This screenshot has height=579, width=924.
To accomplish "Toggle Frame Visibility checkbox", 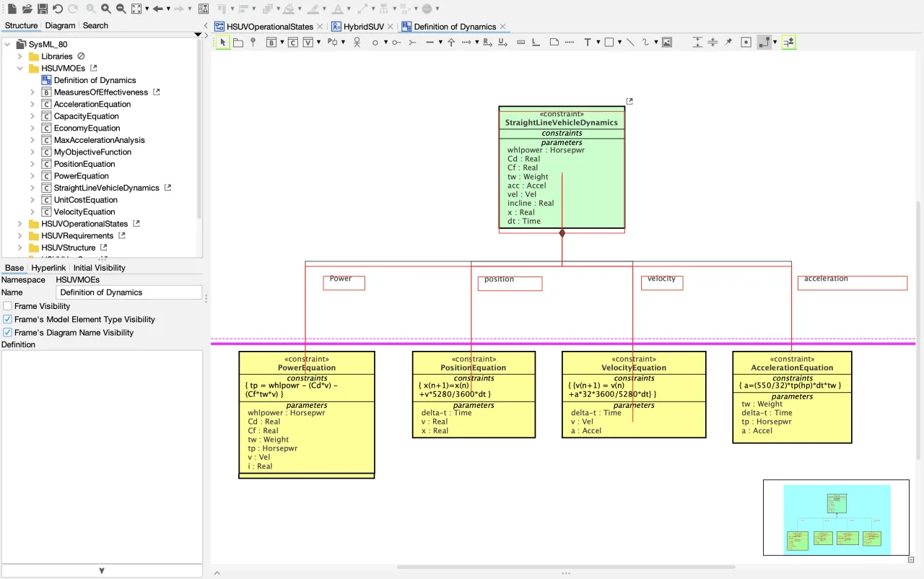I will click(8, 306).
